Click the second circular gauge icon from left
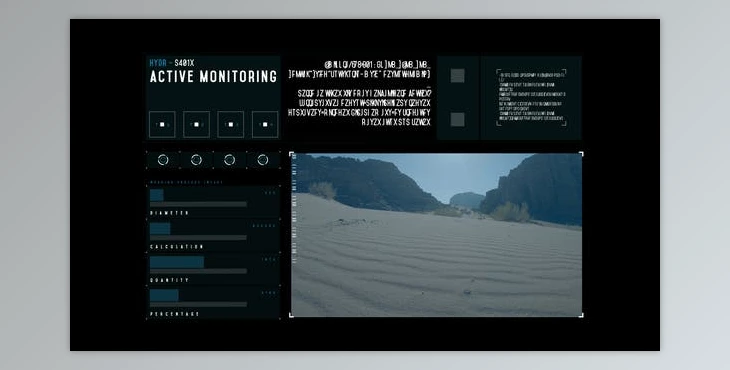The image size is (730, 370). point(196,160)
